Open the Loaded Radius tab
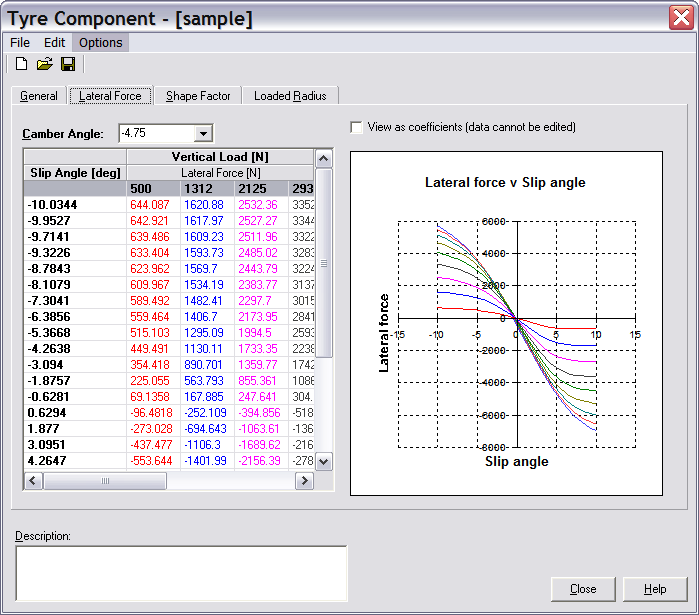Viewport: 699px width, 615px height. coord(290,96)
